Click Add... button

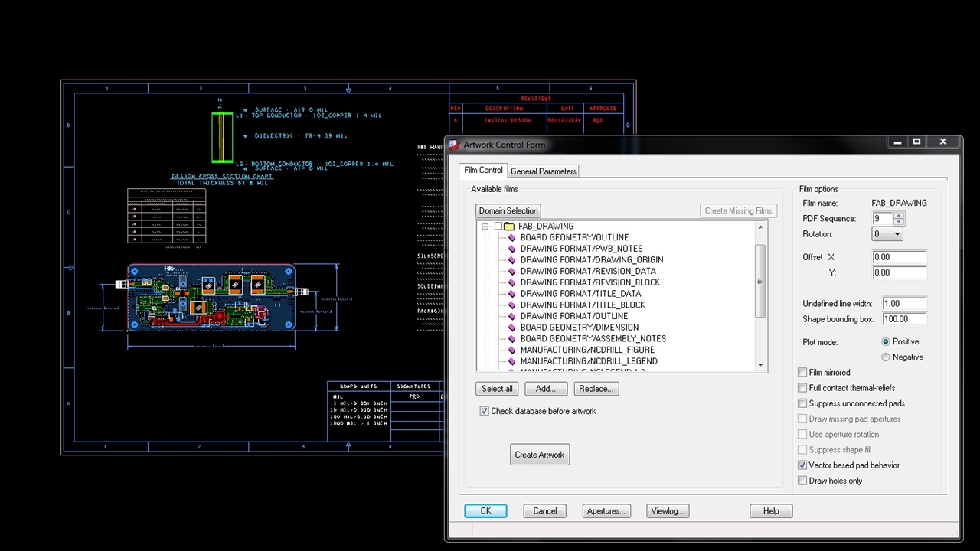pyautogui.click(x=545, y=389)
